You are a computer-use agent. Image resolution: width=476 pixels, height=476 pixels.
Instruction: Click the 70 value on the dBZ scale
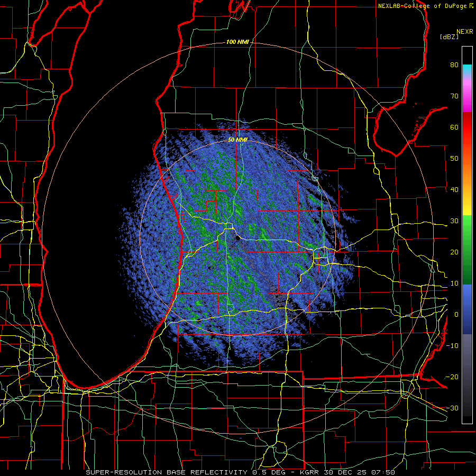tap(454, 96)
